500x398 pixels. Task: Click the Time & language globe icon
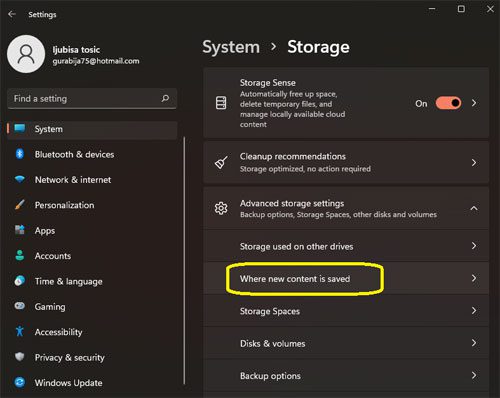click(x=20, y=281)
